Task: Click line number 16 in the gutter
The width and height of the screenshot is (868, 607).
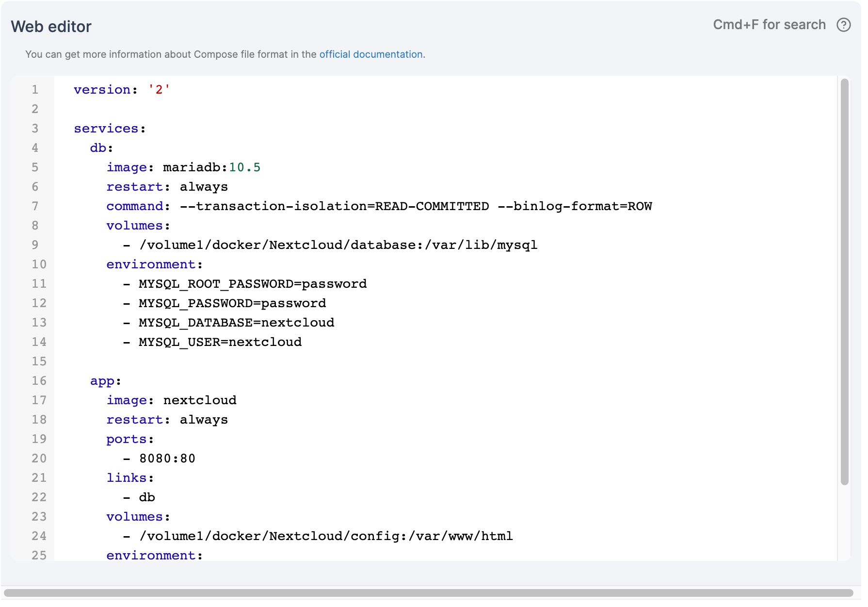Action: tap(39, 381)
